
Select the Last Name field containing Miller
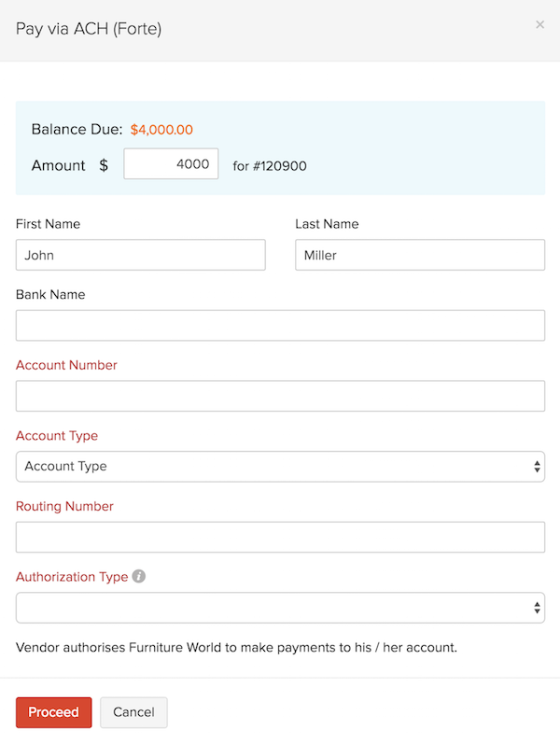click(420, 255)
